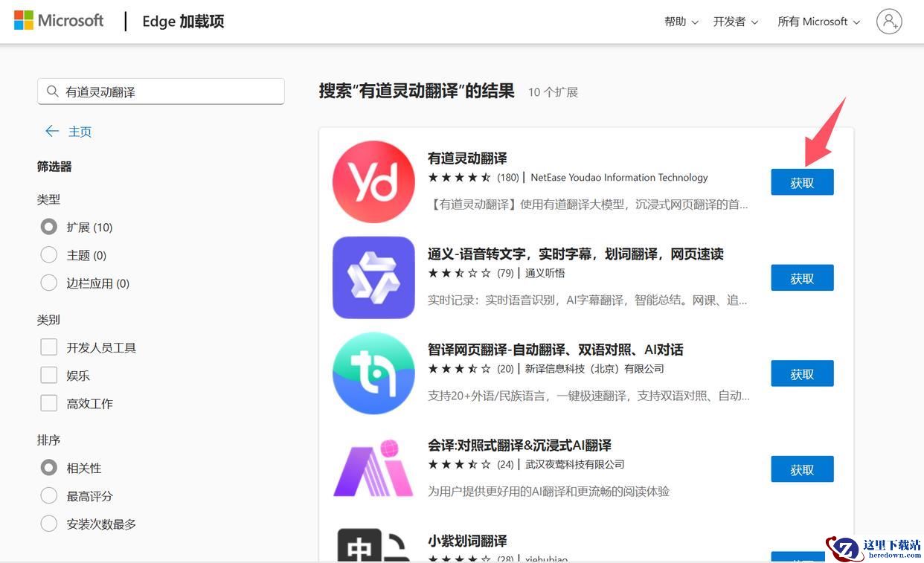Check the 高效工作 category box
Screen dimensions: 924x563
pyautogui.click(x=49, y=403)
